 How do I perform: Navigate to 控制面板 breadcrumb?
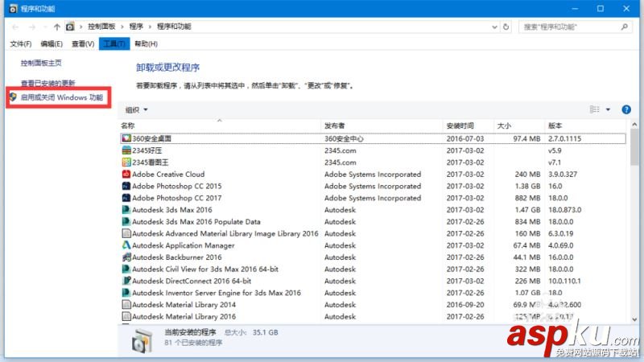coord(101,27)
